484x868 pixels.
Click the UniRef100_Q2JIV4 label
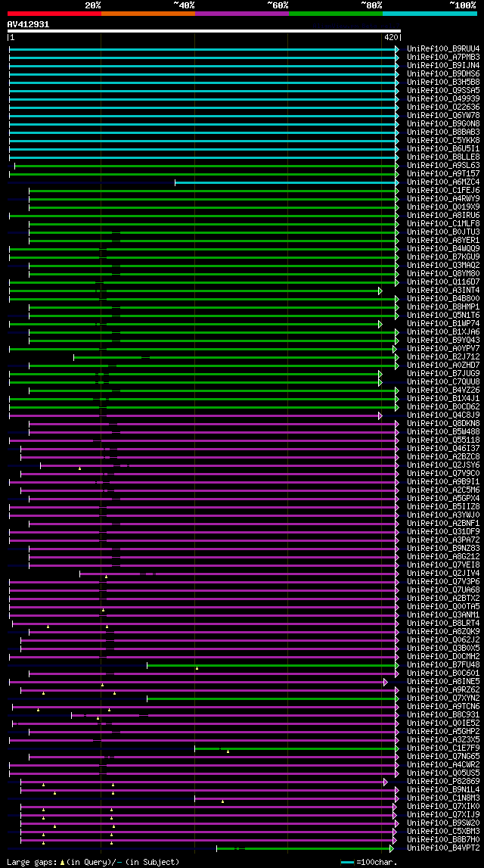[x=443, y=573]
